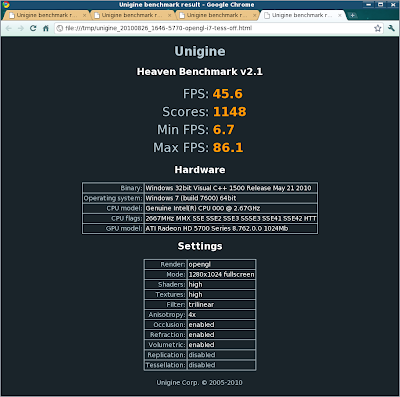This screenshot has width=400, height=397.
Task: Click the Anisotropy value 4x
Action: coord(192,314)
